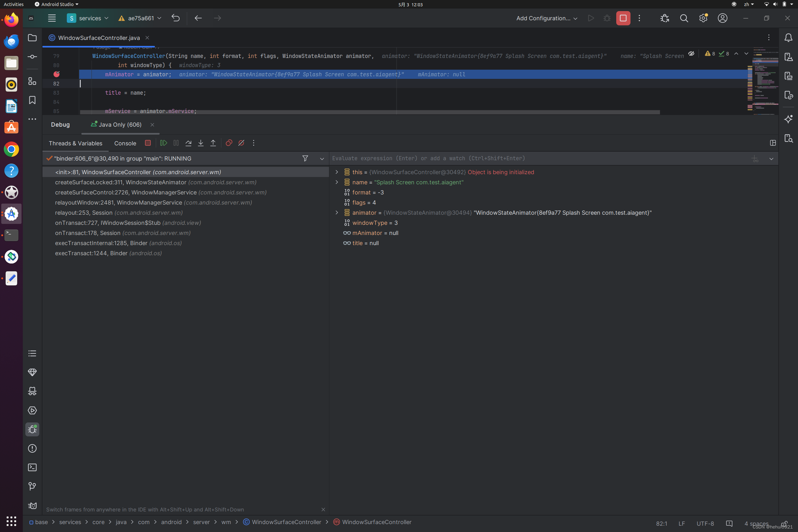Viewport: 798px width, 532px height.
Task: Open Search Everywhere magnifier icon
Action: click(684, 18)
